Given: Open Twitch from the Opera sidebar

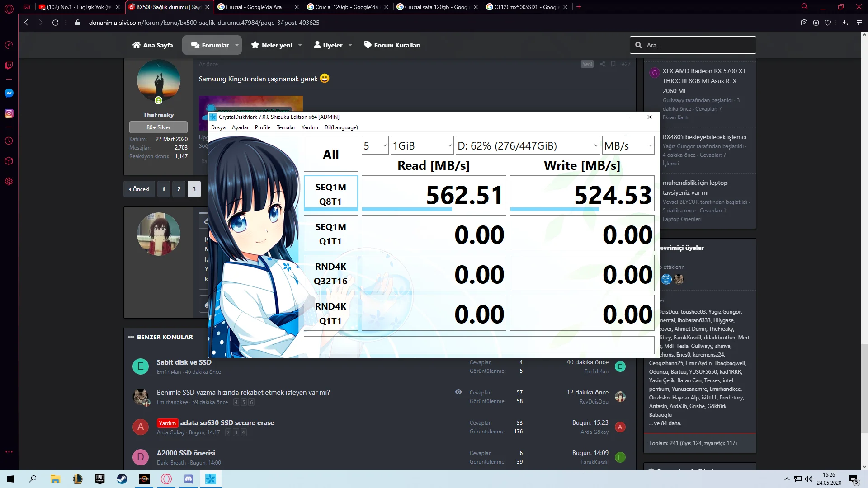Looking at the screenshot, I should click(x=9, y=66).
